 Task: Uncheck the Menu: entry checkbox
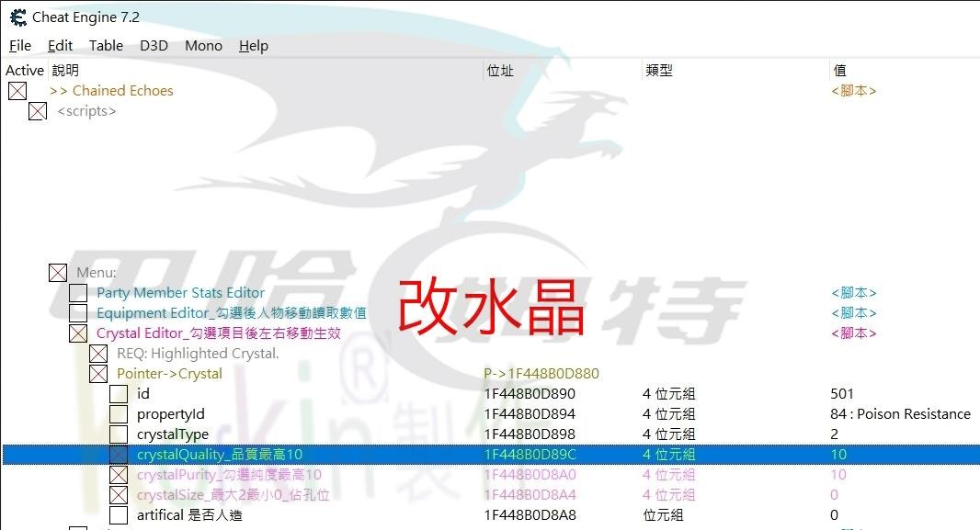point(58,273)
